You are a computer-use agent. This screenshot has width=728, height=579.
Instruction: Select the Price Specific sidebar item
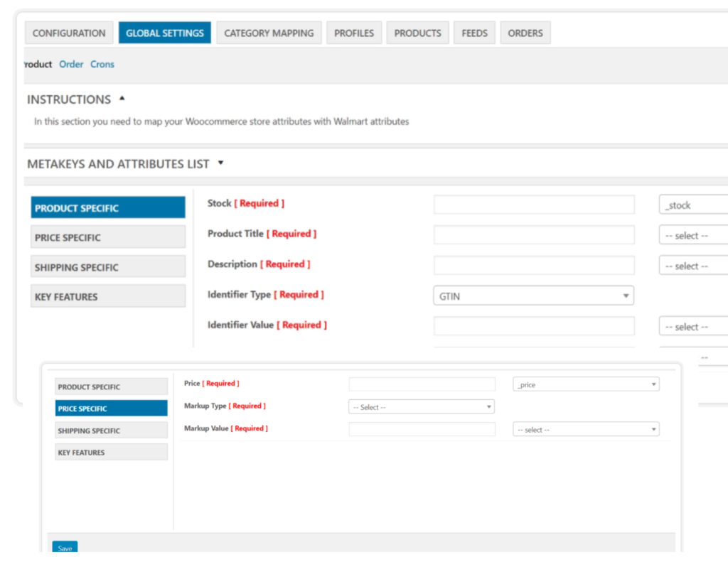click(108, 237)
